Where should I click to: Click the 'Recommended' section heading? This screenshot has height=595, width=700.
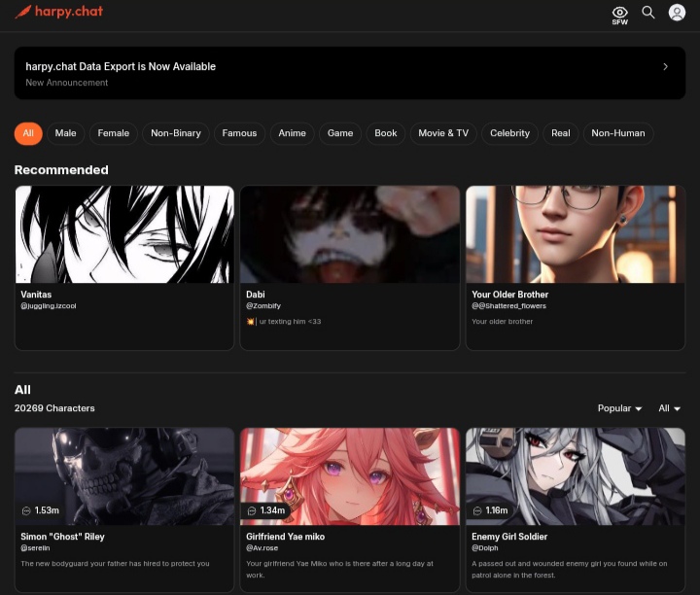tap(61, 170)
